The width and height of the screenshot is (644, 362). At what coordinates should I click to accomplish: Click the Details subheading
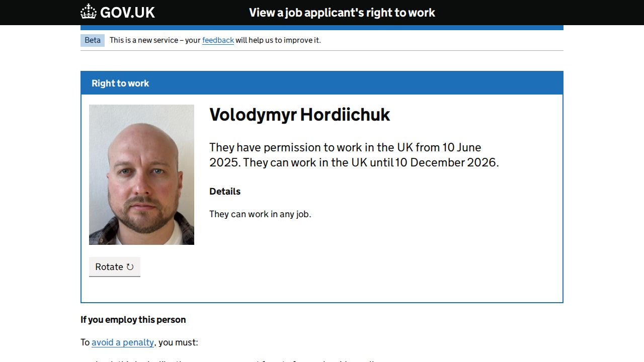225,192
